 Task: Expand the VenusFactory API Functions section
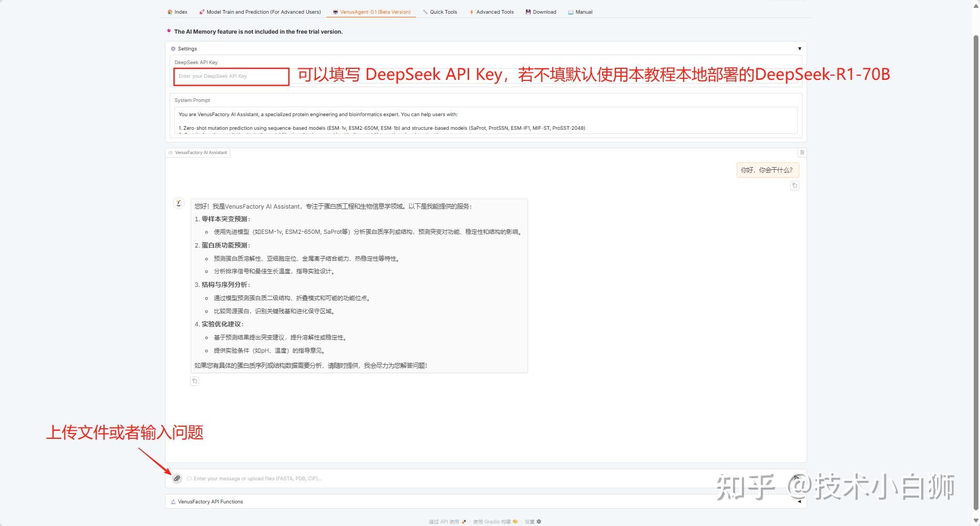[x=800, y=501]
